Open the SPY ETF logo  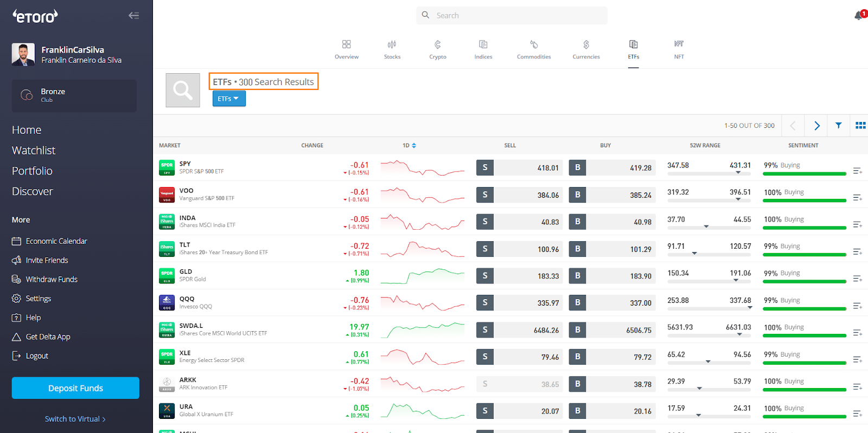[x=167, y=168]
